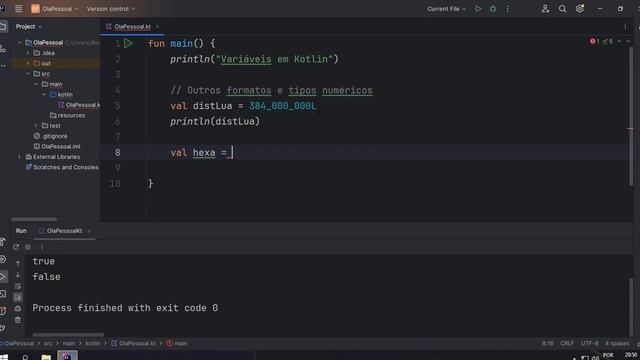Open the OlaPessoal project dropdown

click(x=55, y=9)
